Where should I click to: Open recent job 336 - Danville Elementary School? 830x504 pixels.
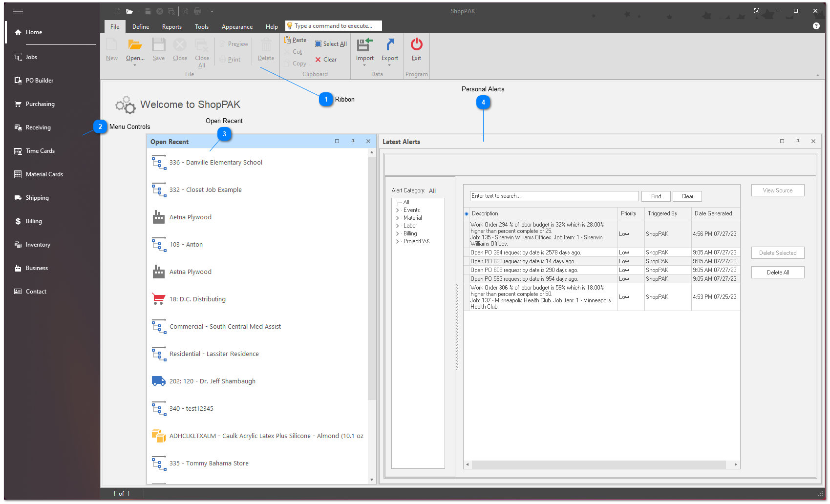(215, 163)
